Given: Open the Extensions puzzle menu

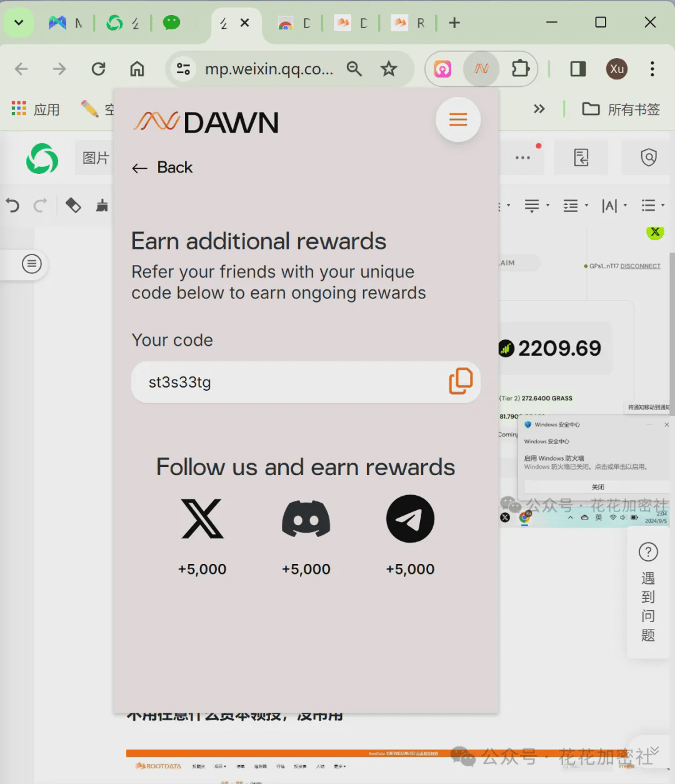Looking at the screenshot, I should tap(520, 68).
